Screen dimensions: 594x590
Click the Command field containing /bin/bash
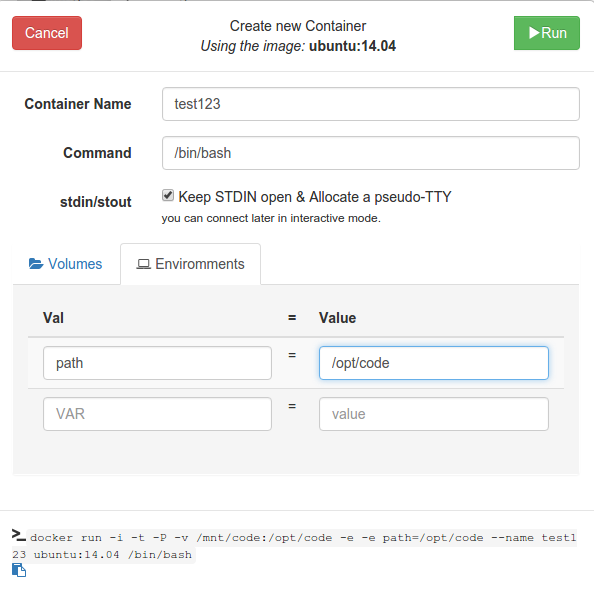click(x=371, y=153)
